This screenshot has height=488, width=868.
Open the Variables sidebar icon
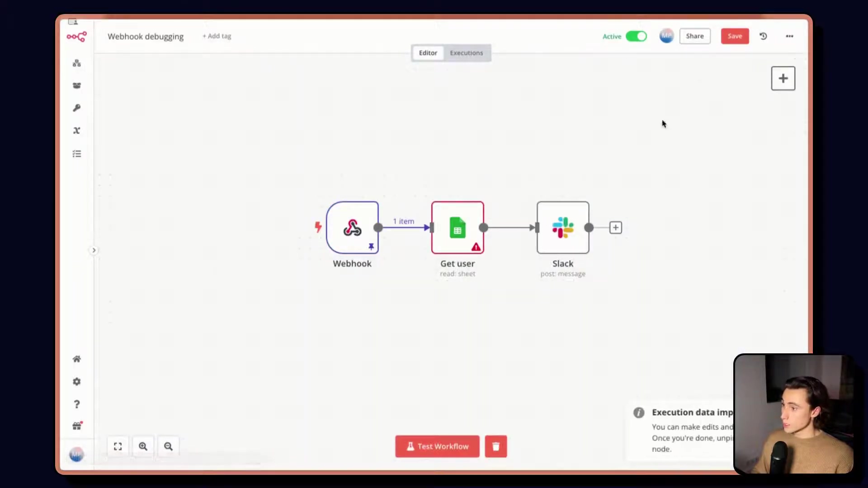coord(77,131)
